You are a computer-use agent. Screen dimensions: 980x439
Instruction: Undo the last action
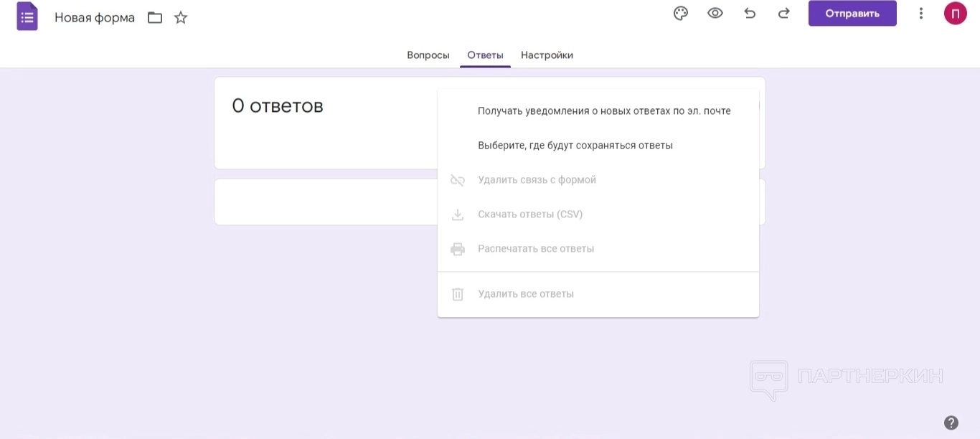[750, 14]
